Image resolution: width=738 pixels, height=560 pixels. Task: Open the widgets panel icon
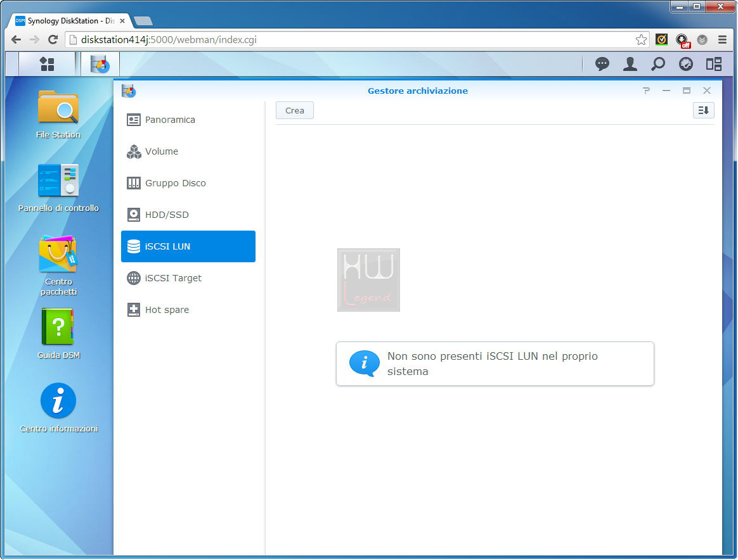(x=713, y=64)
